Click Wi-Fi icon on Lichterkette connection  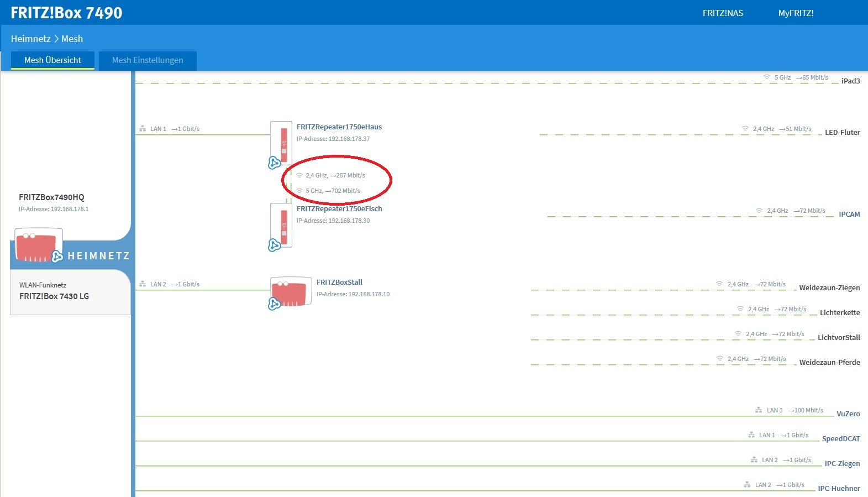pyautogui.click(x=740, y=309)
